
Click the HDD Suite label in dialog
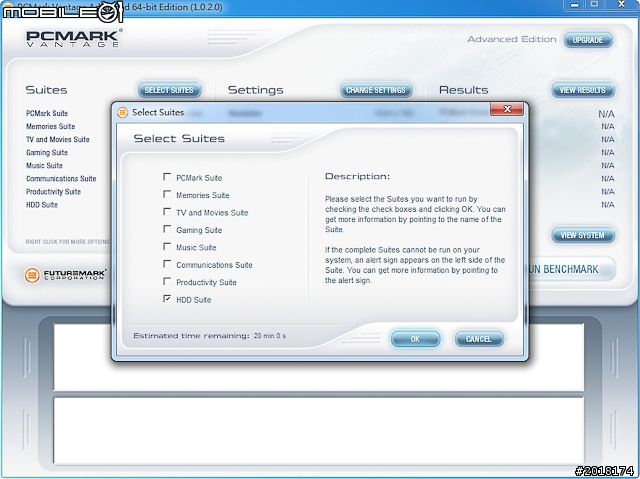pyautogui.click(x=194, y=299)
